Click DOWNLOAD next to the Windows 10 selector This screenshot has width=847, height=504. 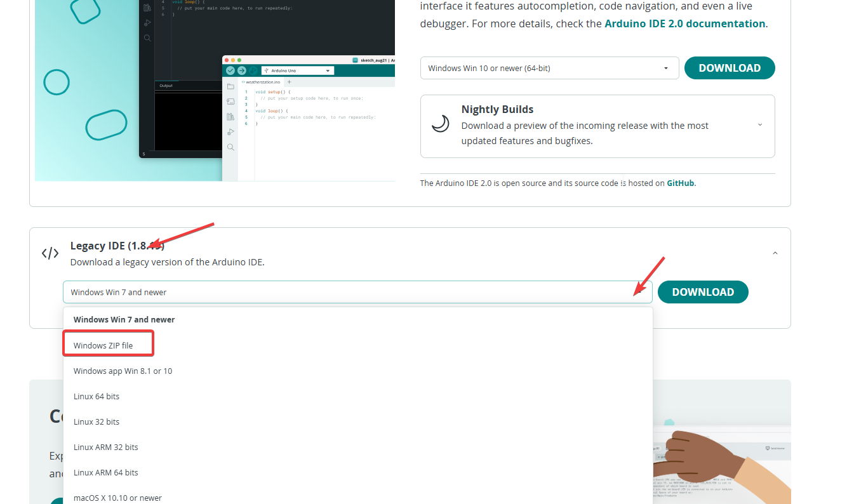point(729,68)
